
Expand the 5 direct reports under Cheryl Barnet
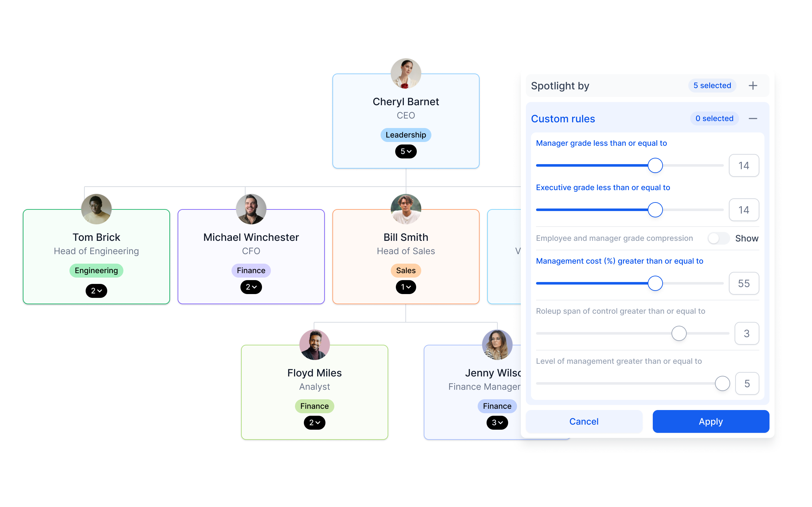pos(406,151)
